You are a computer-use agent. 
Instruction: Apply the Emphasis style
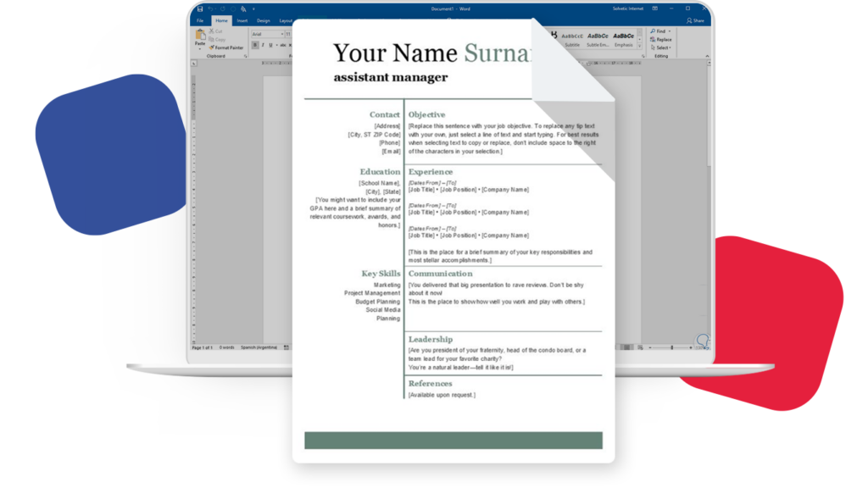tap(623, 40)
